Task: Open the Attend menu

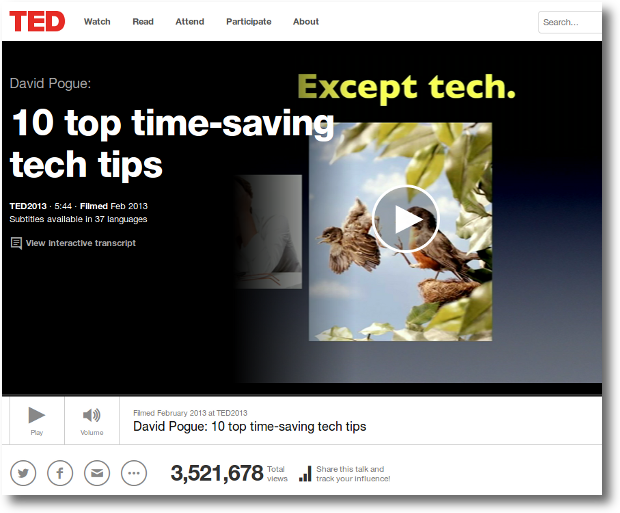Action: tap(190, 22)
